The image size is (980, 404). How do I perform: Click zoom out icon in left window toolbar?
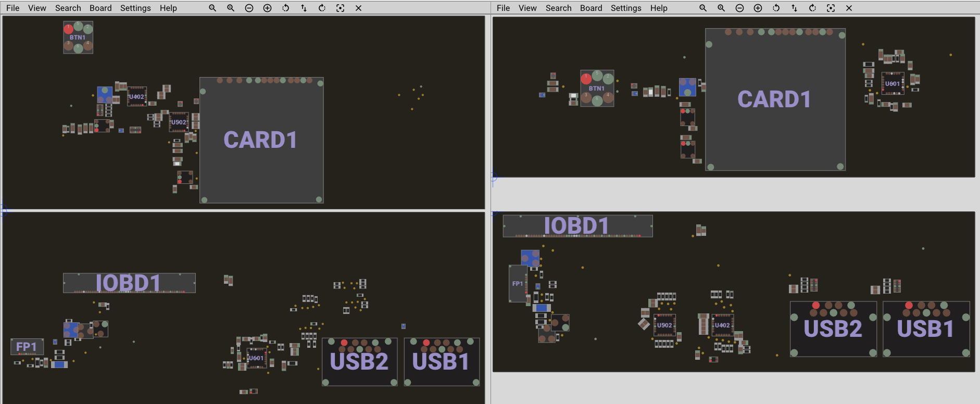(249, 8)
